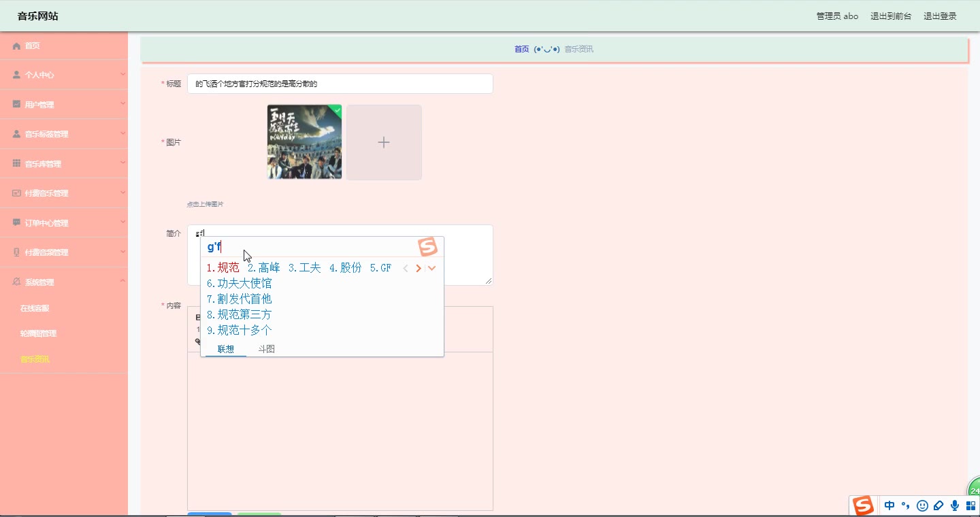This screenshot has width=980, height=517.
Task: Click the person icon beside 个人中心
Action: tap(16, 75)
